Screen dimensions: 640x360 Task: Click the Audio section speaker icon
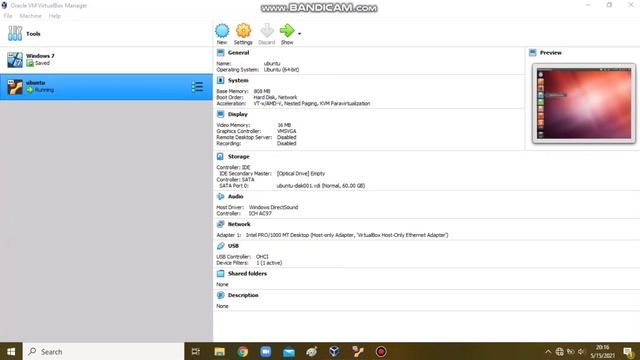220,196
